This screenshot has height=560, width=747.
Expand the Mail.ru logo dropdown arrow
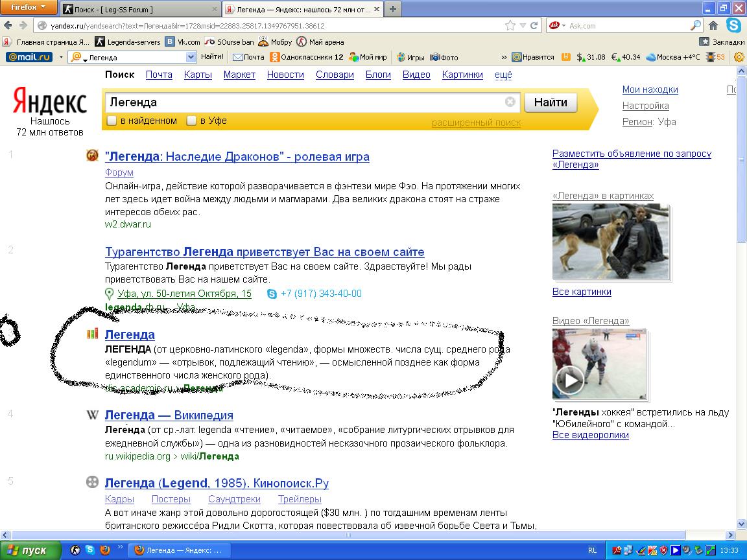(61, 57)
